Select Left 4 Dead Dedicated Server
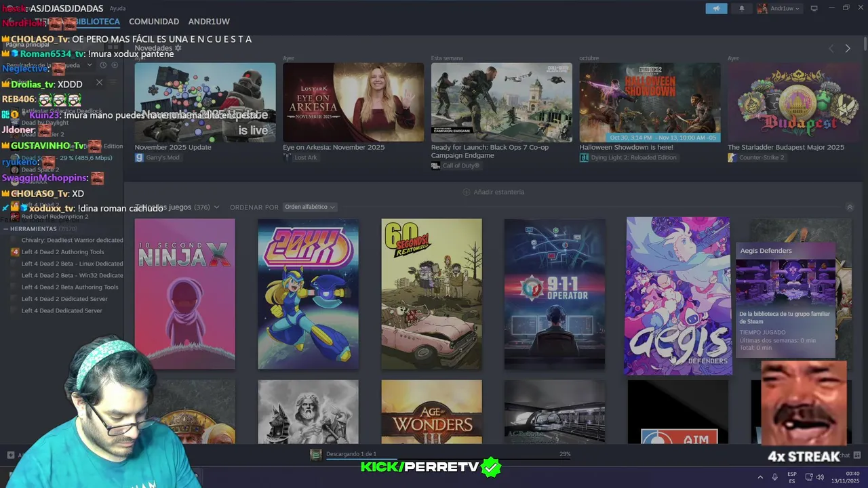Viewport: 868px width, 488px height. (62, 310)
